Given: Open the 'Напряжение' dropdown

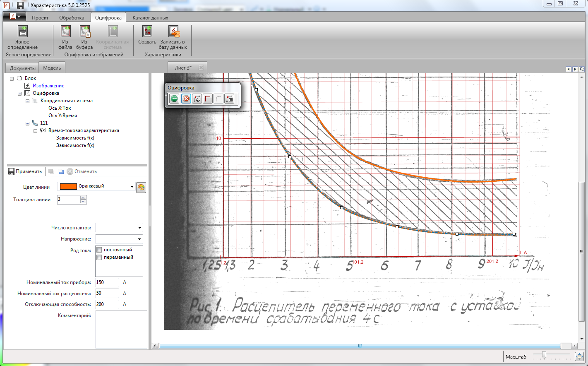Looking at the screenshot, I should pyautogui.click(x=119, y=239).
